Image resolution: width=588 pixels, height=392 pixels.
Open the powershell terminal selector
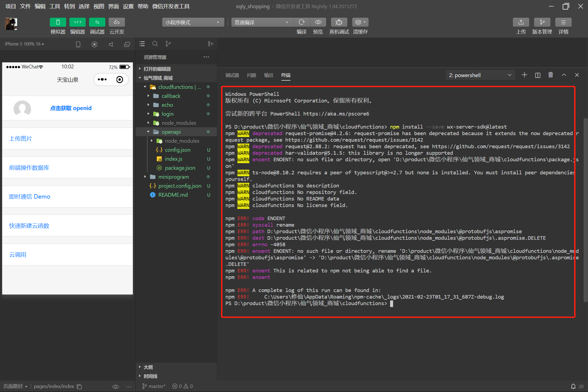point(480,75)
